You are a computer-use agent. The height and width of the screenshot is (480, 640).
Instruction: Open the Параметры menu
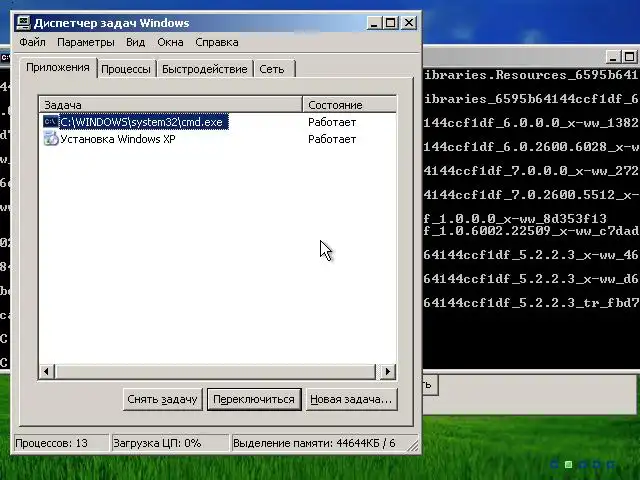pos(86,42)
